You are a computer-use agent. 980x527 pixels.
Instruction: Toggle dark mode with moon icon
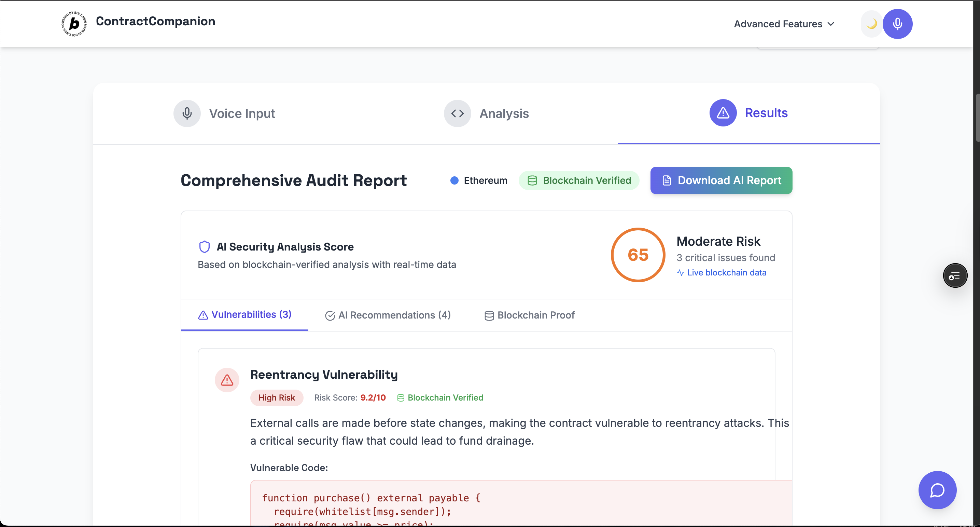click(x=871, y=24)
